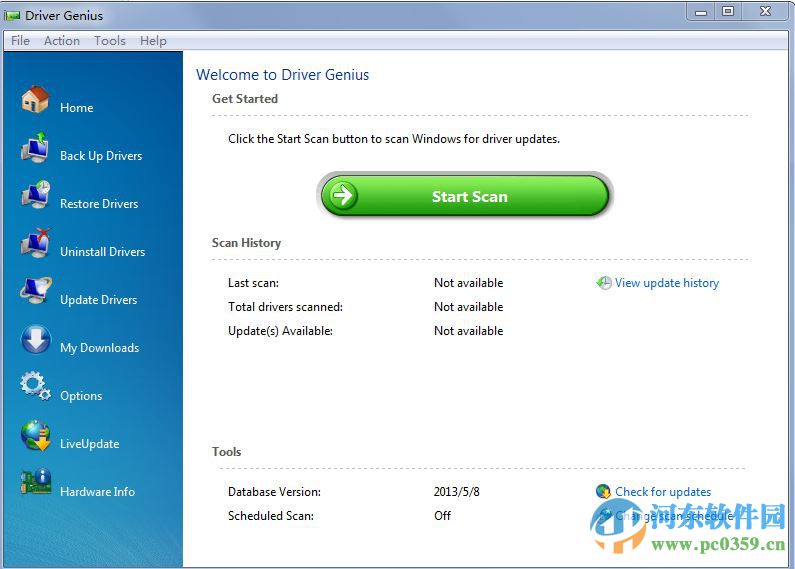
Task: Click the Last scan Not available value
Action: point(468,282)
